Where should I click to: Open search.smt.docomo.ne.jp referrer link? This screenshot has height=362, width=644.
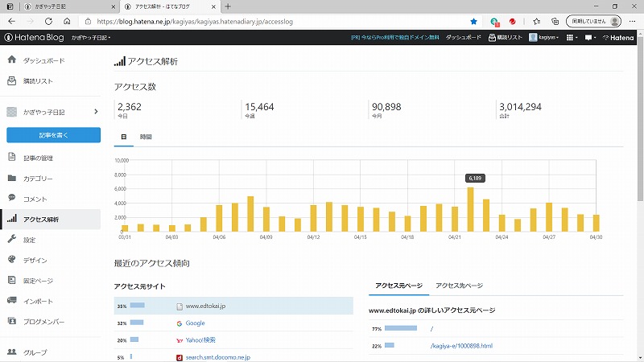tap(217, 357)
